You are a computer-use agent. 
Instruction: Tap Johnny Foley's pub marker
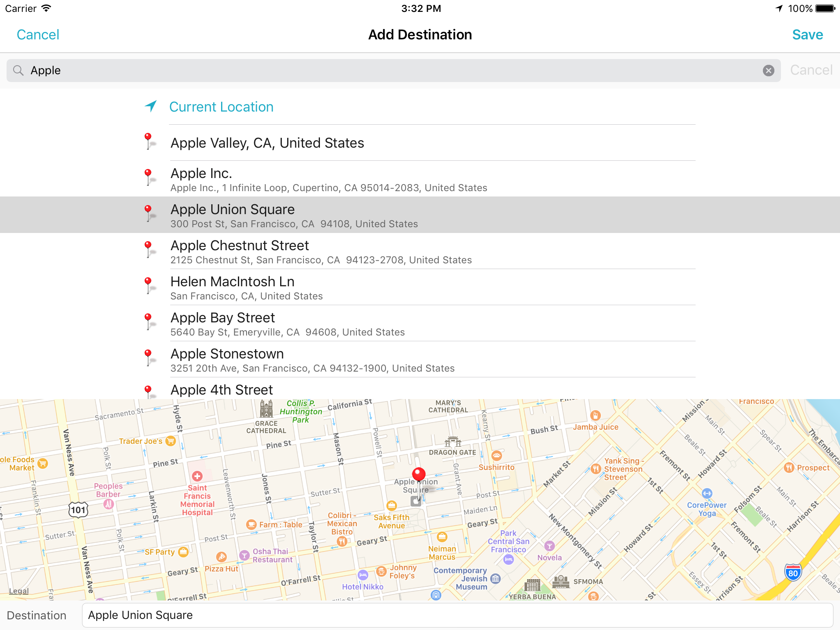(381, 571)
